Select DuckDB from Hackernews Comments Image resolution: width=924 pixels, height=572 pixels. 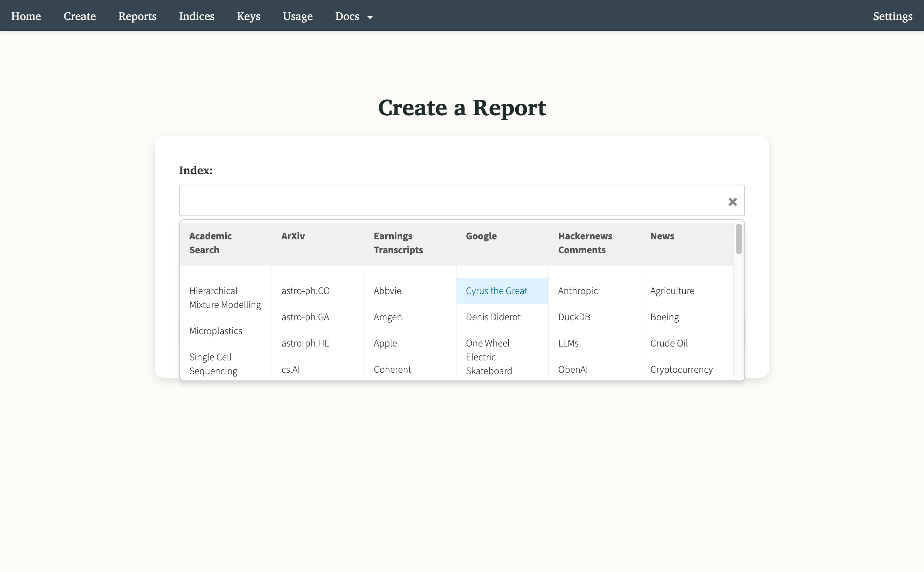(x=574, y=317)
